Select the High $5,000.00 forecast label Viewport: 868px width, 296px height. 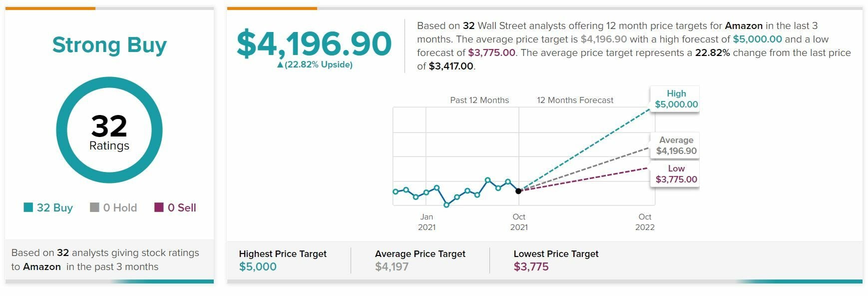click(676, 99)
